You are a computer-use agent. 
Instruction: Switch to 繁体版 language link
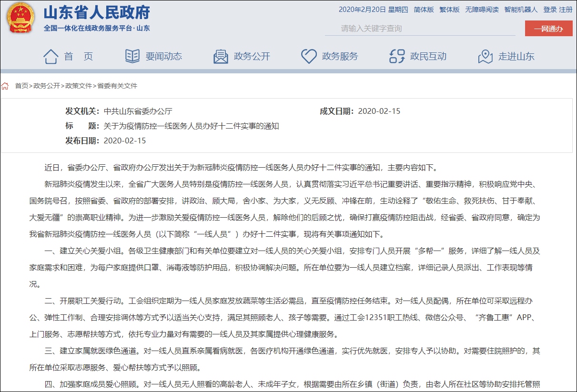tap(450, 10)
